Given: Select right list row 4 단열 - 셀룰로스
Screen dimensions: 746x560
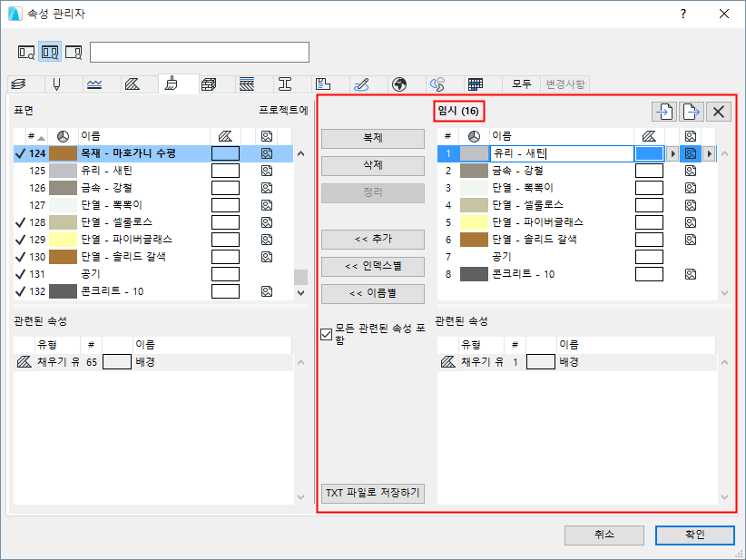Looking at the screenshot, I should (x=576, y=205).
